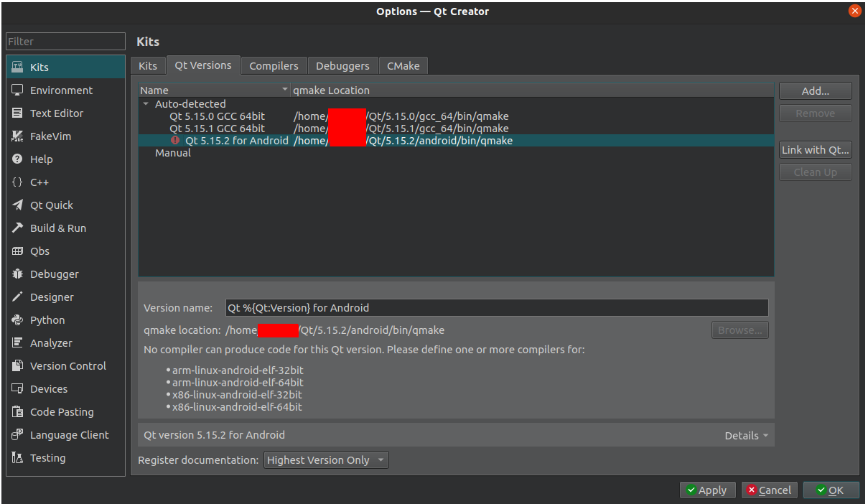Click the Build & Run hammer icon

tap(18, 228)
